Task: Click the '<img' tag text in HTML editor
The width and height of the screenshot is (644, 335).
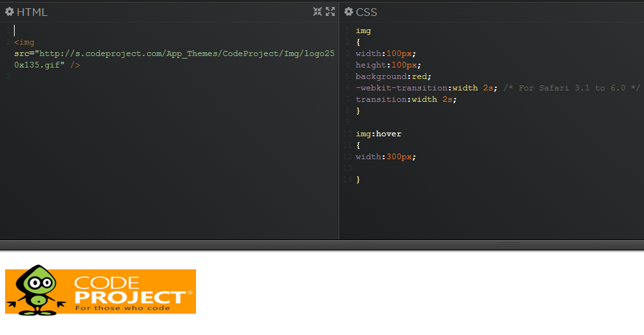Action: 24,42
